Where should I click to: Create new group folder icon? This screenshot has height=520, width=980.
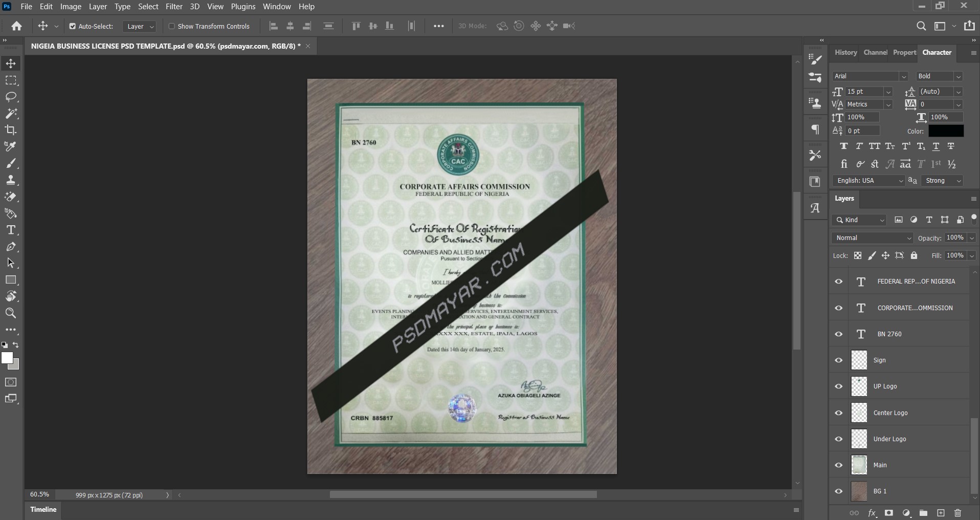coord(923,513)
